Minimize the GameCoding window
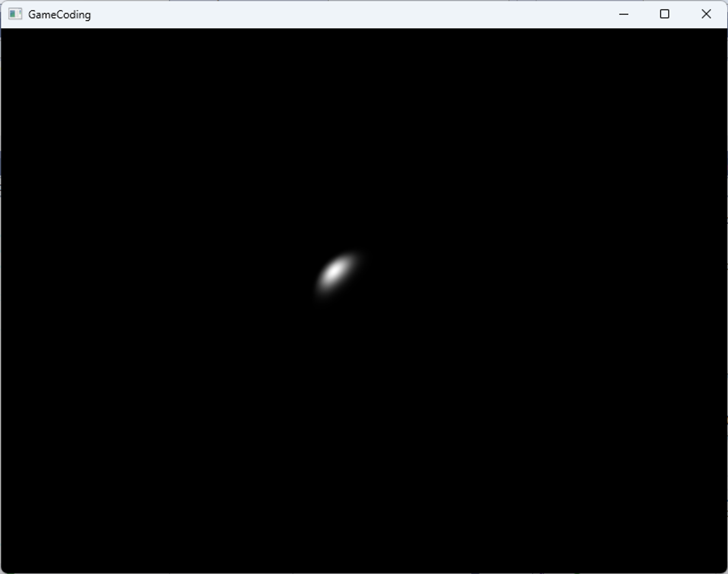Screen dimensions: 728x574 624,14
